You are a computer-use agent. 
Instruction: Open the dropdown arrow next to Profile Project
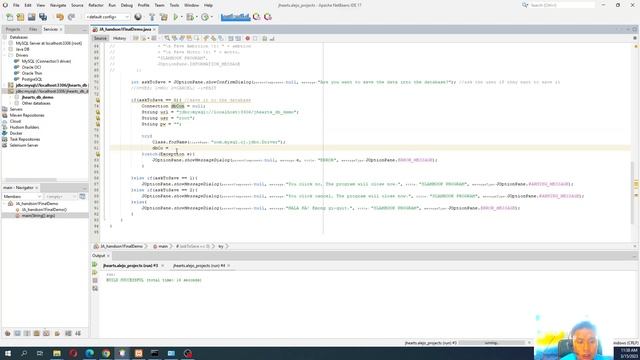pyautogui.click(x=211, y=17)
